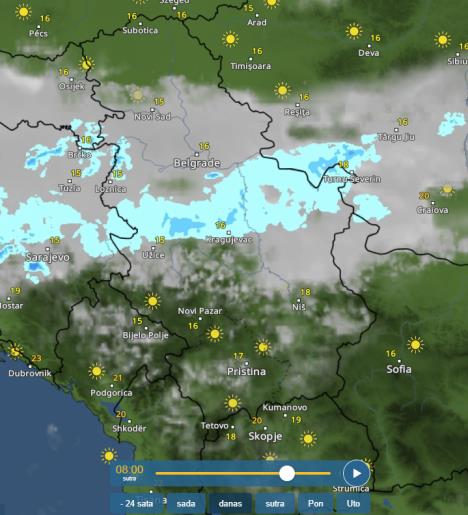
Task: Select the sun icon beside Sofia
Action: click(x=415, y=345)
